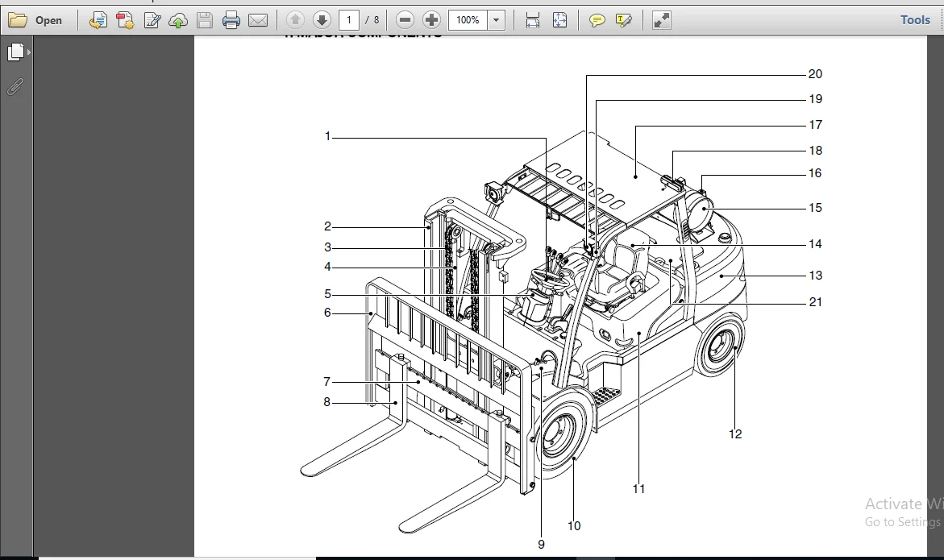
Task: Open the attachments paperclip panel
Action: tap(15, 87)
